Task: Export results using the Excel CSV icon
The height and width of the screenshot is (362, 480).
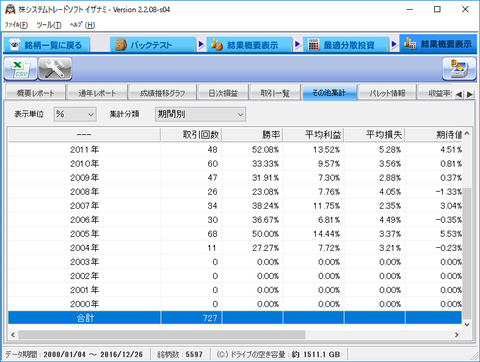Action: [x=21, y=69]
